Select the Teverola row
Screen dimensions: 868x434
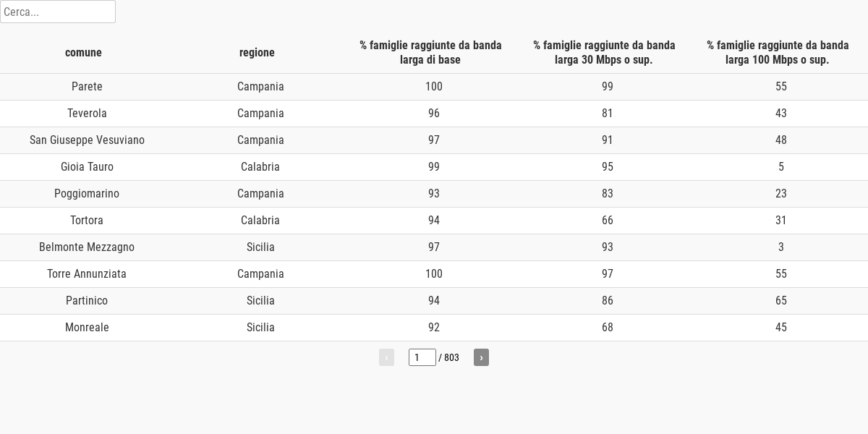pyautogui.click(x=87, y=114)
